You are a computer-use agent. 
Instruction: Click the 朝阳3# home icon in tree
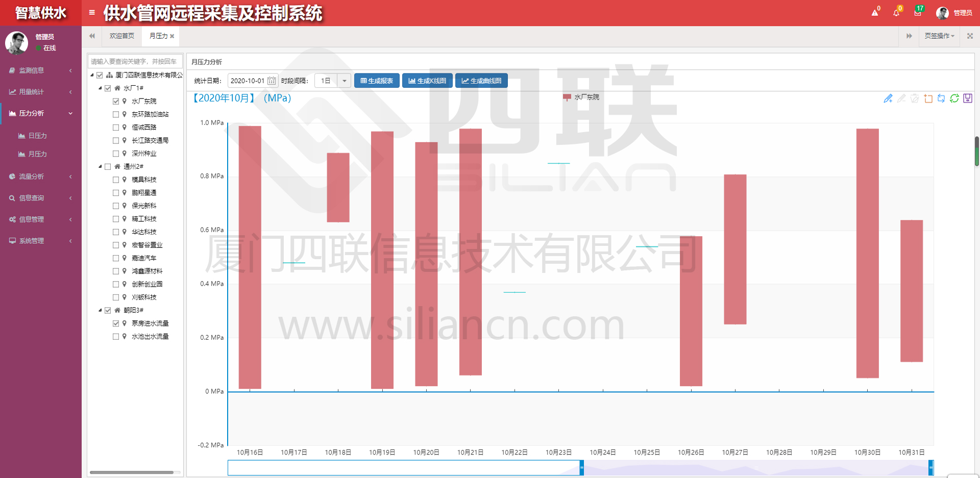click(x=117, y=310)
